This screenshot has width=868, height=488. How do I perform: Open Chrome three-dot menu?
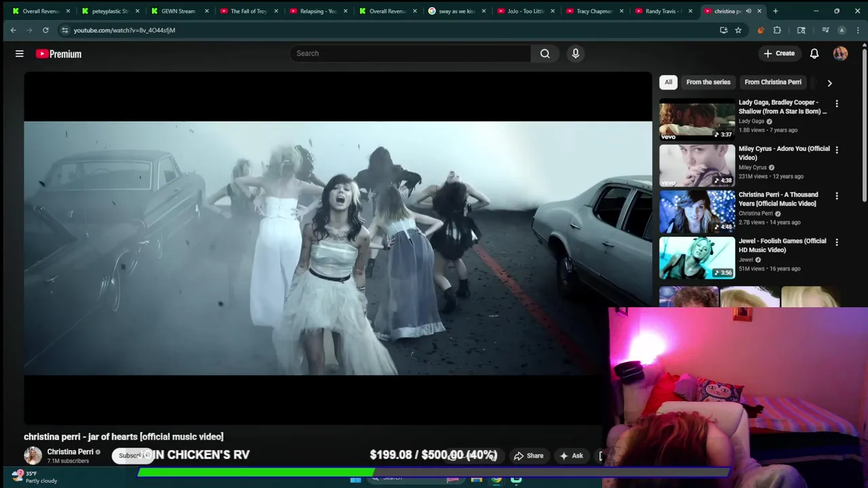(x=858, y=30)
